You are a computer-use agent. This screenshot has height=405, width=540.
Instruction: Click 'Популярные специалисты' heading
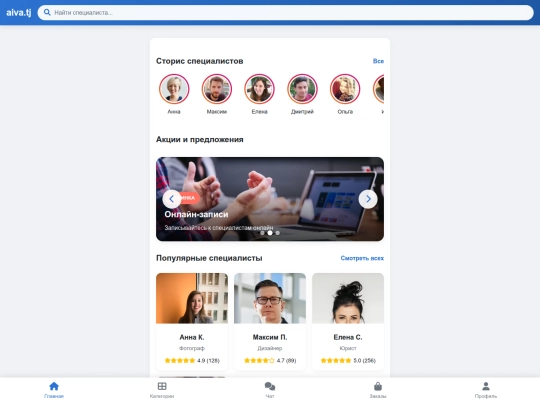[209, 258]
